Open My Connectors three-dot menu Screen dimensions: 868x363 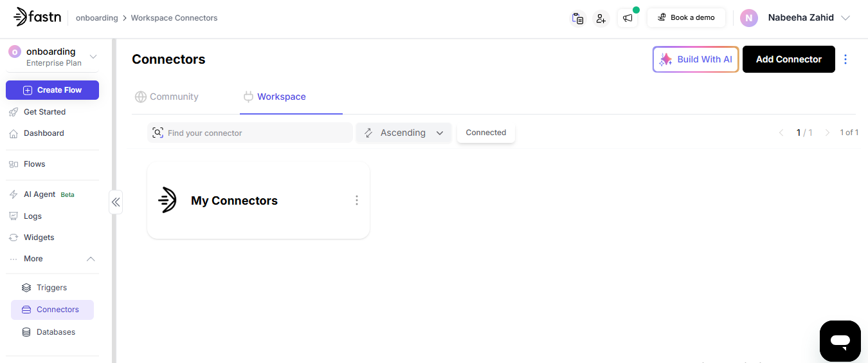coord(357,200)
